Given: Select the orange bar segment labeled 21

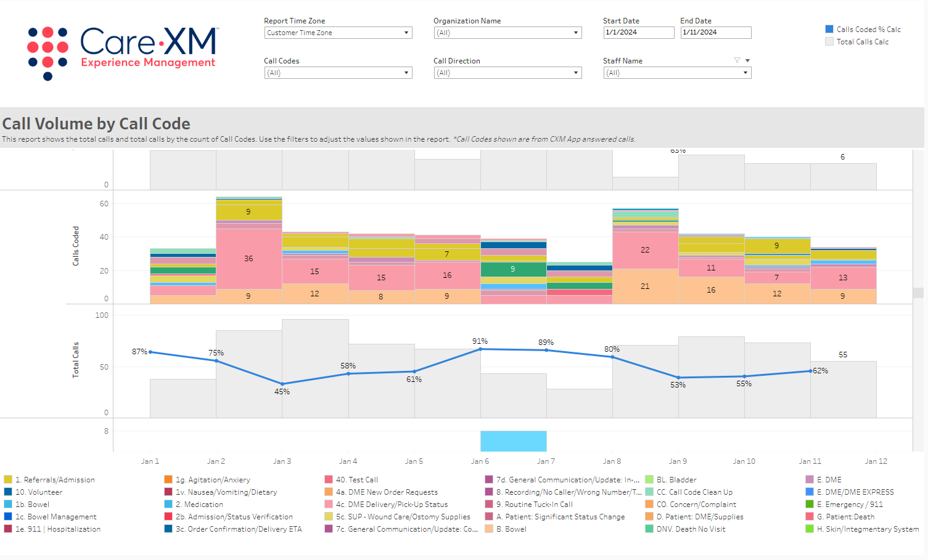Looking at the screenshot, I should (x=645, y=286).
